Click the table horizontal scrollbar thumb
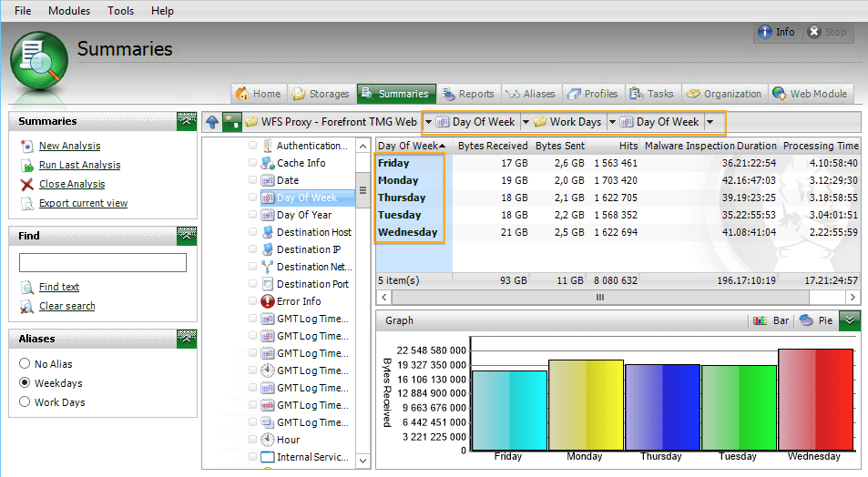This screenshot has width=868, height=477. [600, 298]
